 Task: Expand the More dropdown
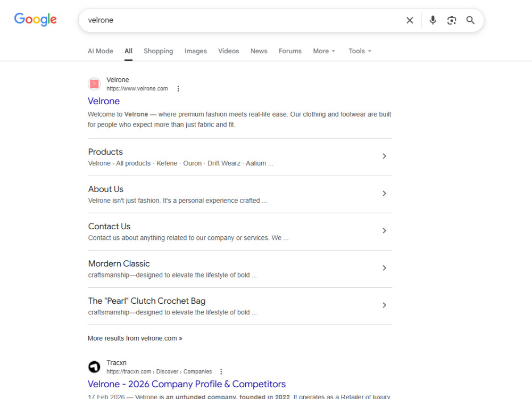point(324,51)
